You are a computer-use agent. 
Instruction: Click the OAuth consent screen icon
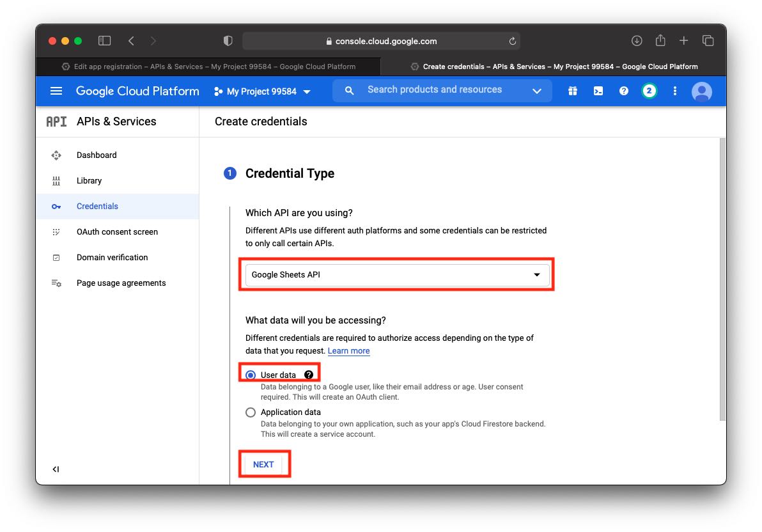pos(56,232)
